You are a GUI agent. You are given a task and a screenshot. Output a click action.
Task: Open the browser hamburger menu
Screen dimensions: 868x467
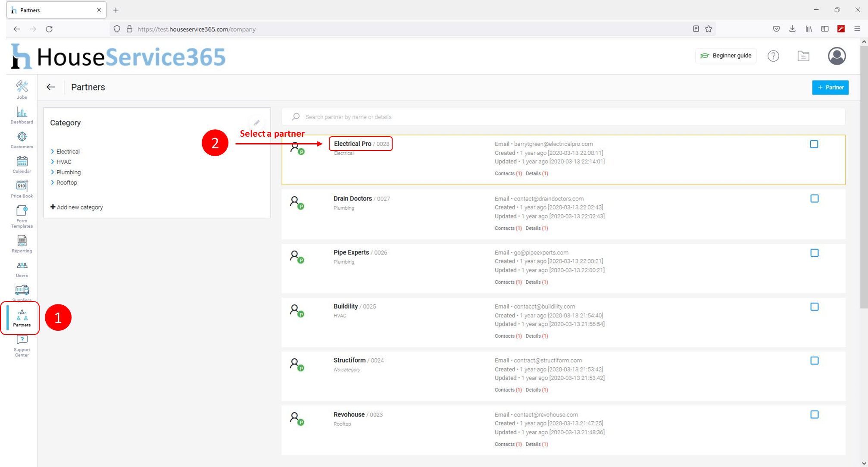857,29
